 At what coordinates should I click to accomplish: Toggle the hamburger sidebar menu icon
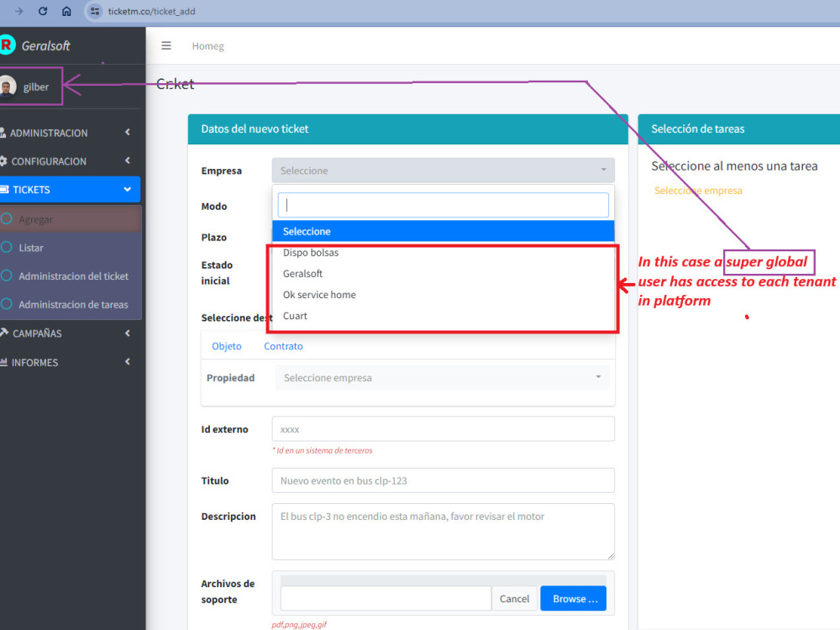point(166,45)
